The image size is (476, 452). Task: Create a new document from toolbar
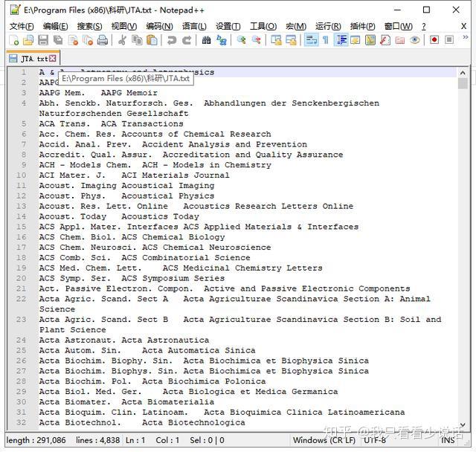[14, 40]
